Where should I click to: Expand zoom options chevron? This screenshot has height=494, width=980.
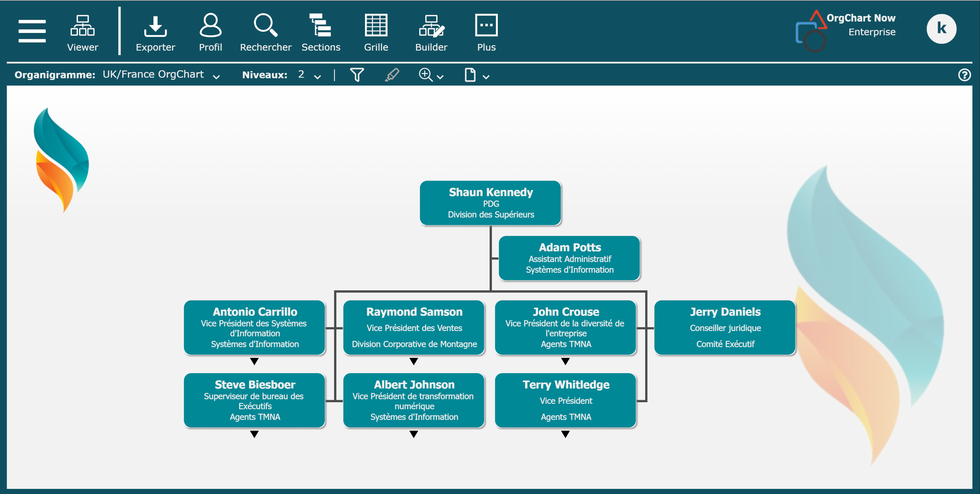click(440, 77)
